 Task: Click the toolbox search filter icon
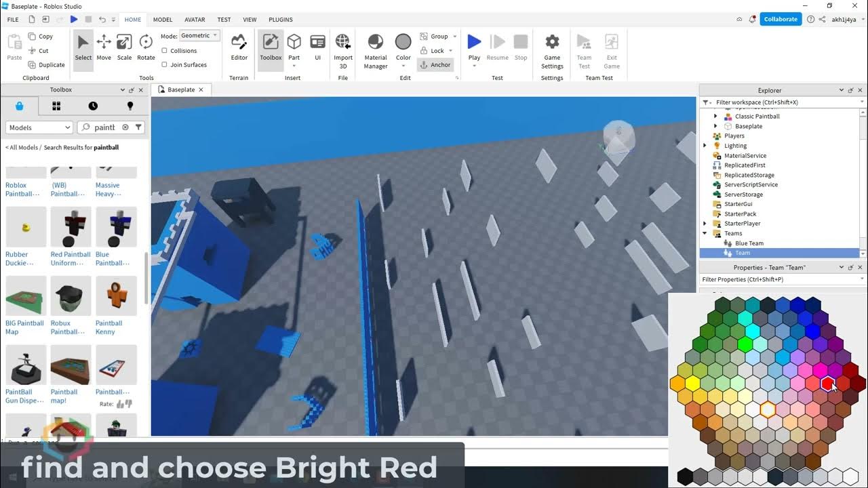click(x=138, y=127)
